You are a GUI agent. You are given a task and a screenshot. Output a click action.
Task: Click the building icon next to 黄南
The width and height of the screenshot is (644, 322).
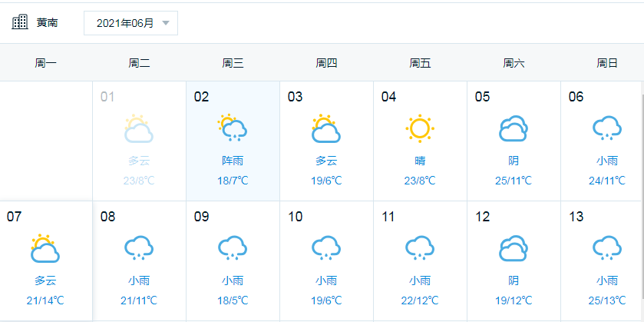point(20,22)
